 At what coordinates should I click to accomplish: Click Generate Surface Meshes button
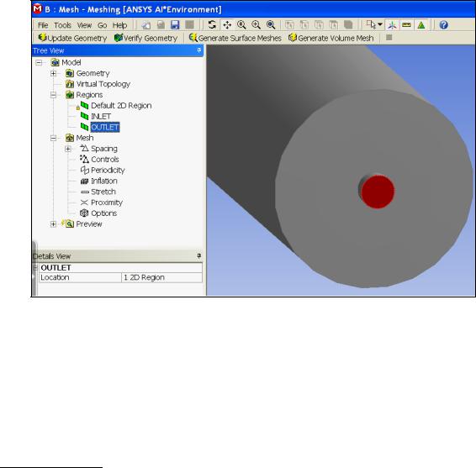235,38
